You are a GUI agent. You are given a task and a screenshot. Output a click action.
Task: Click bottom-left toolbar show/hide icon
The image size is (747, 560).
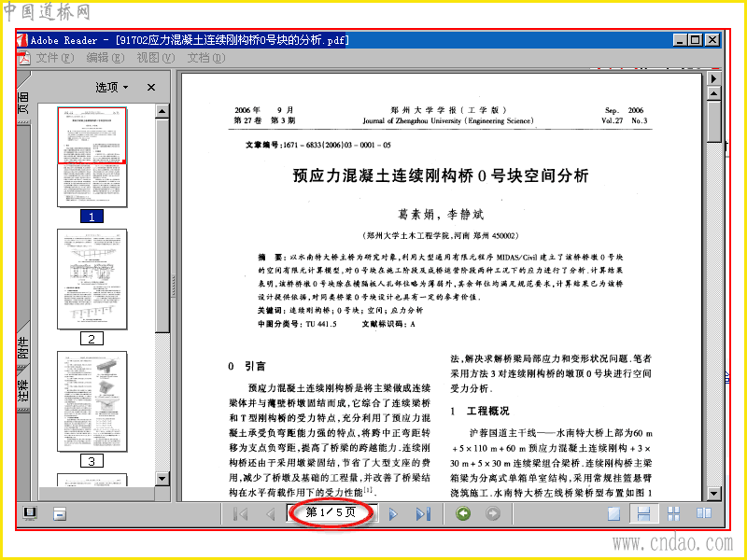click(x=30, y=513)
